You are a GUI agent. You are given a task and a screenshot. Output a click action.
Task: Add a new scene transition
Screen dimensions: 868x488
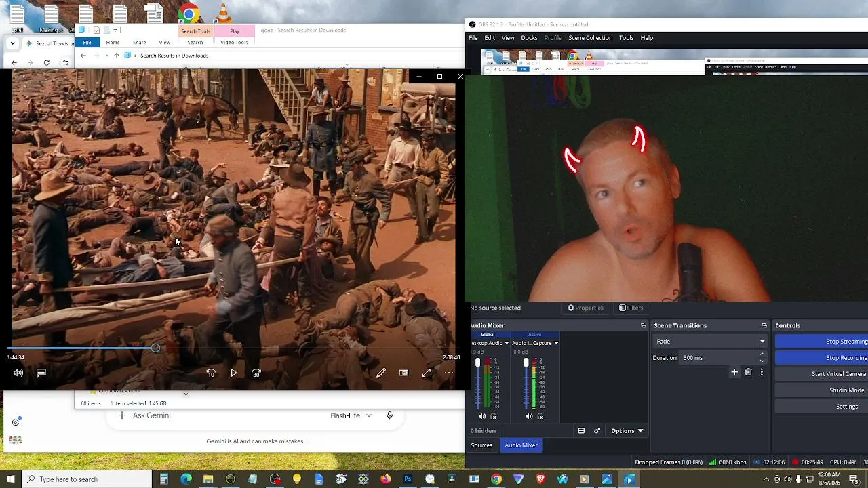coord(734,372)
